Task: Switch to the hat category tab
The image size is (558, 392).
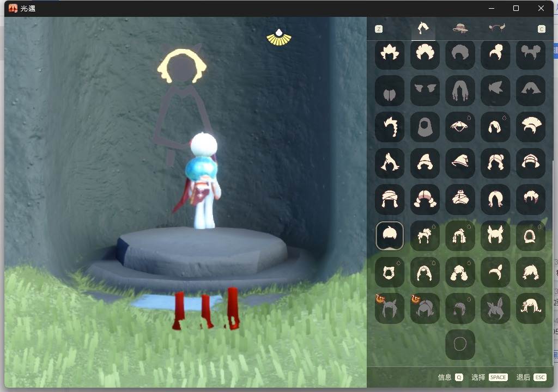Action: pos(460,28)
